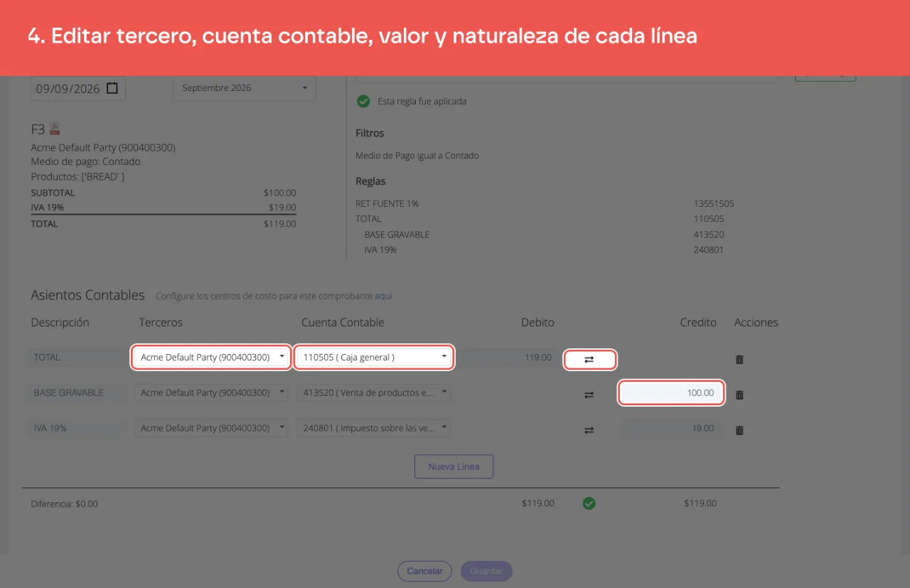Open Terceros dropdown on the TOTAL line
Image resolution: width=910 pixels, height=588 pixels.
211,357
